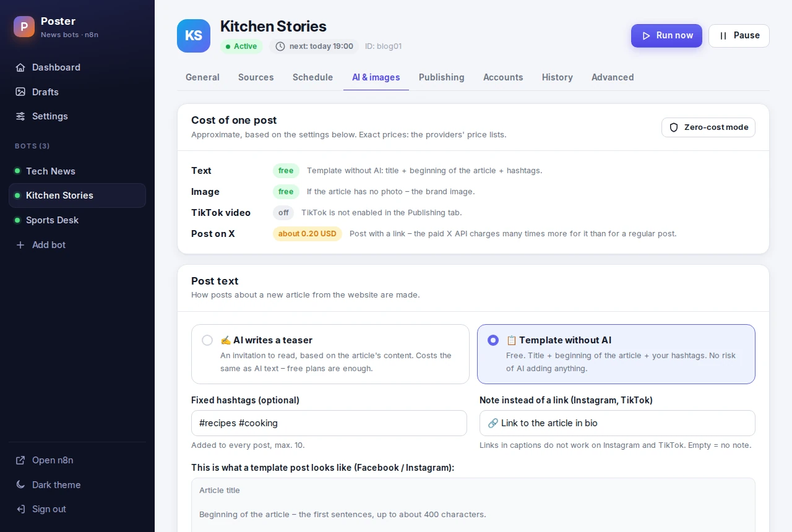Select the Template without AI option

click(x=616, y=354)
